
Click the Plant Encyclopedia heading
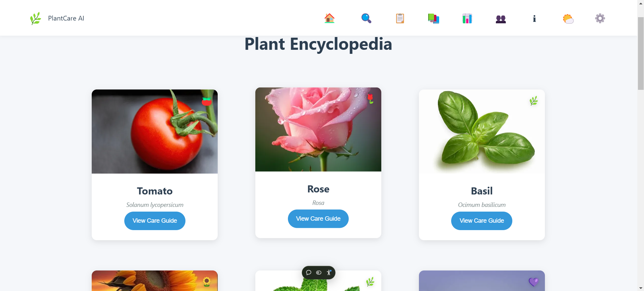click(x=318, y=44)
